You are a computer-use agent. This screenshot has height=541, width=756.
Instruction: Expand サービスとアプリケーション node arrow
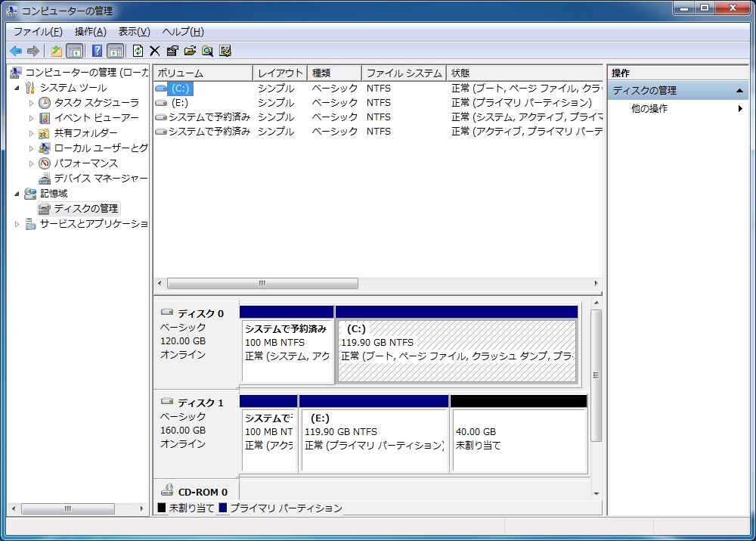pyautogui.click(x=17, y=224)
